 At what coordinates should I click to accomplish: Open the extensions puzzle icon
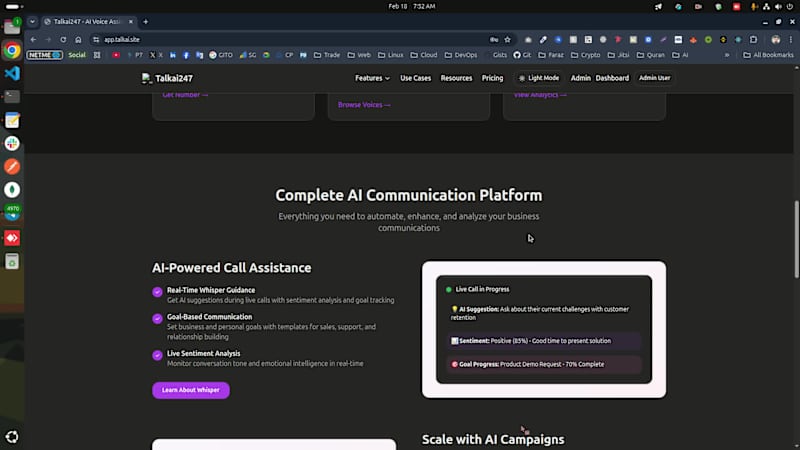click(x=754, y=40)
